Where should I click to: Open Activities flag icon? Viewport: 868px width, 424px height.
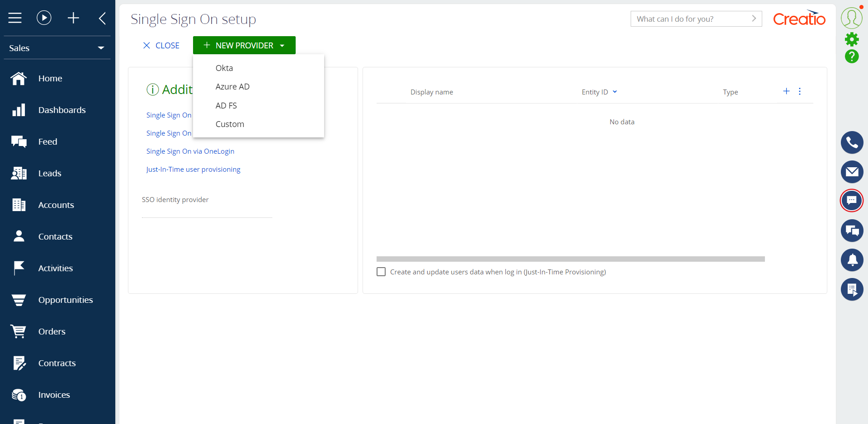point(19,268)
